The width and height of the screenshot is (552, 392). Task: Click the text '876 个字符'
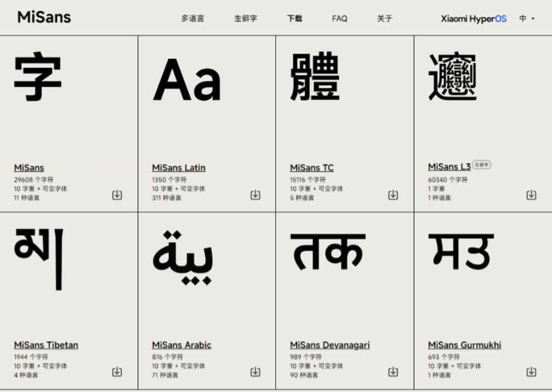point(167,357)
